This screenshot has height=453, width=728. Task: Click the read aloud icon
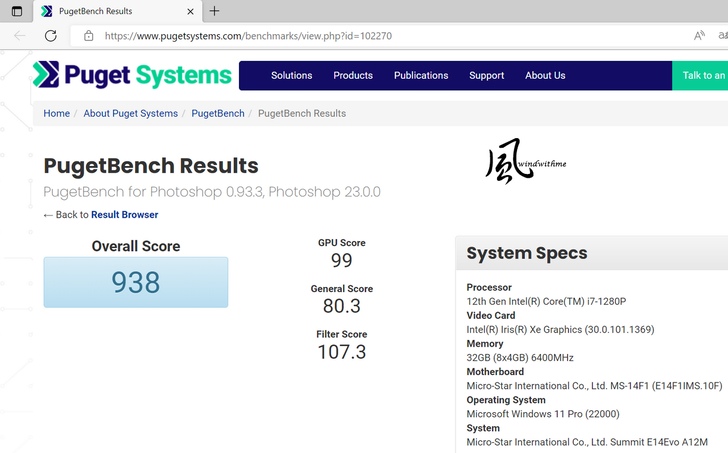tap(699, 35)
